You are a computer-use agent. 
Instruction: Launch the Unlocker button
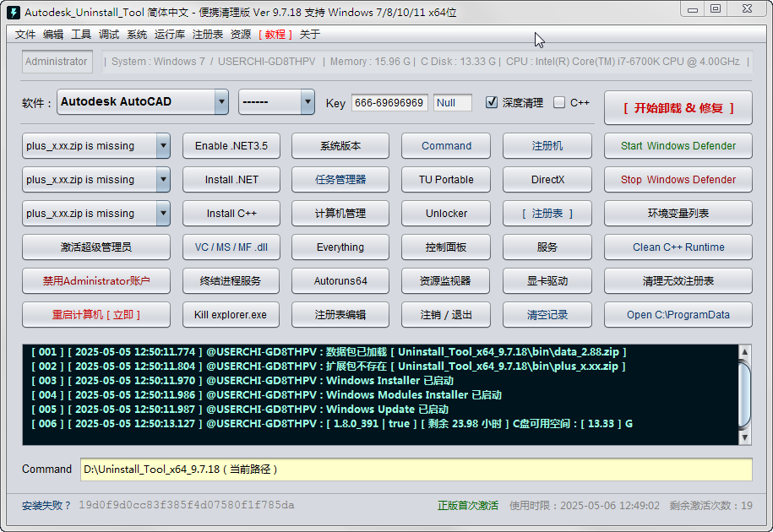pos(446,214)
